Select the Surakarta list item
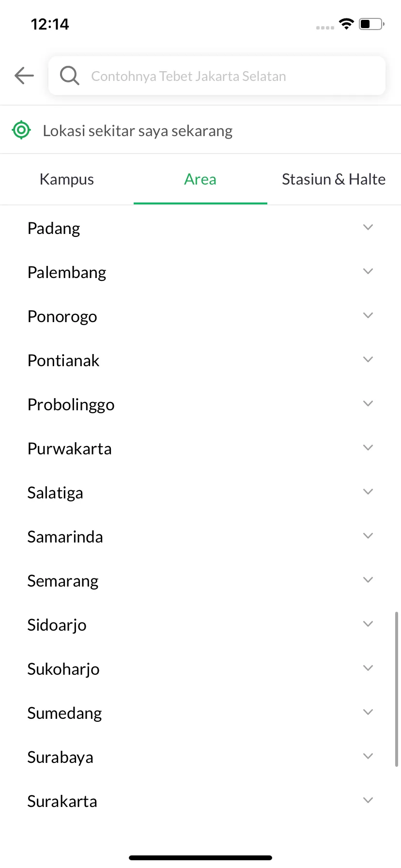 point(200,801)
